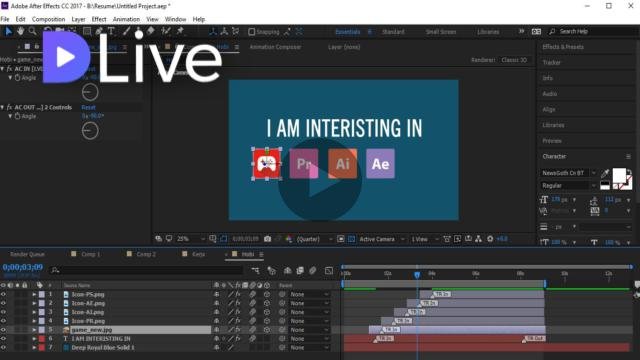Open the 1 View layout dropdown
Viewport: 640px width, 360px height.
point(425,239)
